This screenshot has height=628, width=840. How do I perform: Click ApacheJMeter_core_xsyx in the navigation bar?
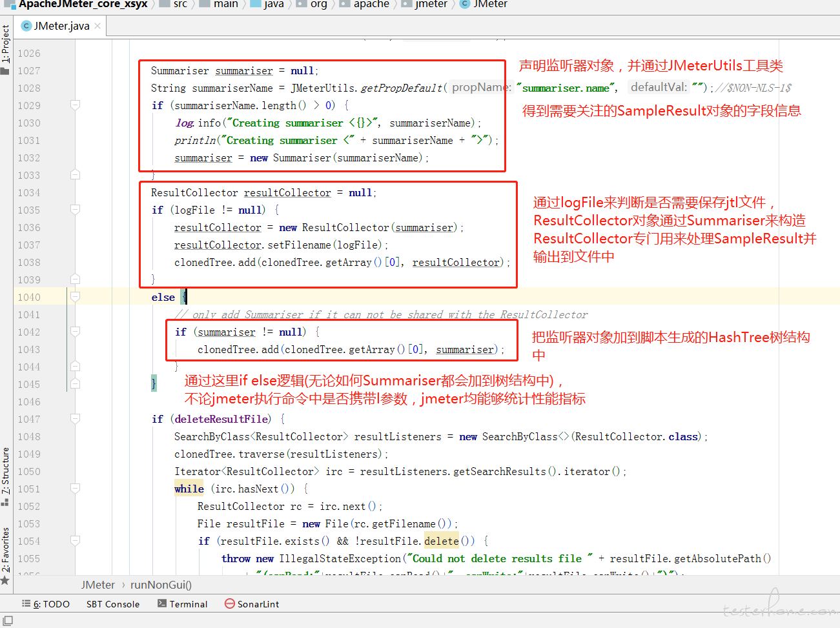pyautogui.click(x=83, y=5)
